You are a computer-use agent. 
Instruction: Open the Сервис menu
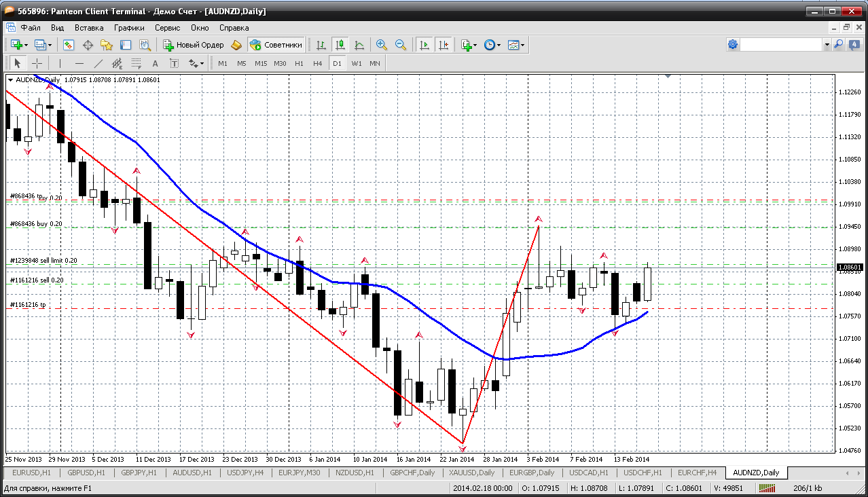[x=167, y=28]
